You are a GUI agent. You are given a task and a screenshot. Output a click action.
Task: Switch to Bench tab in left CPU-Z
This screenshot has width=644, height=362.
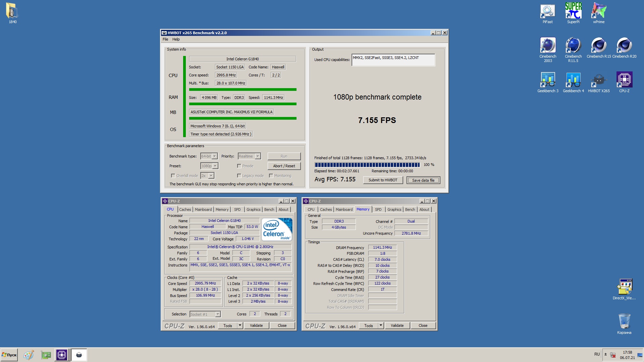click(x=269, y=209)
